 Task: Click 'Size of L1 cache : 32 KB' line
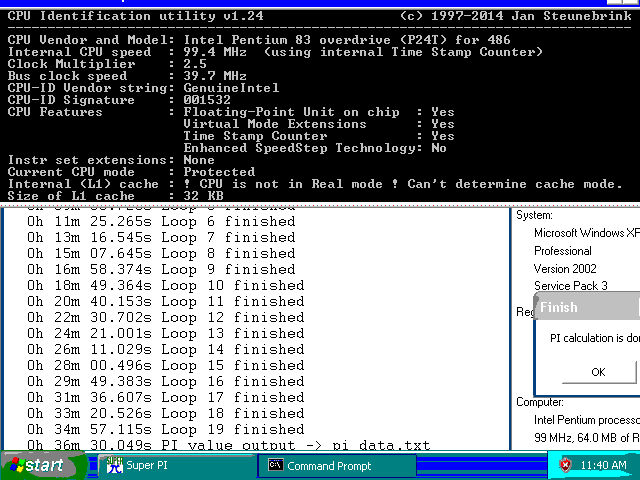(116, 196)
